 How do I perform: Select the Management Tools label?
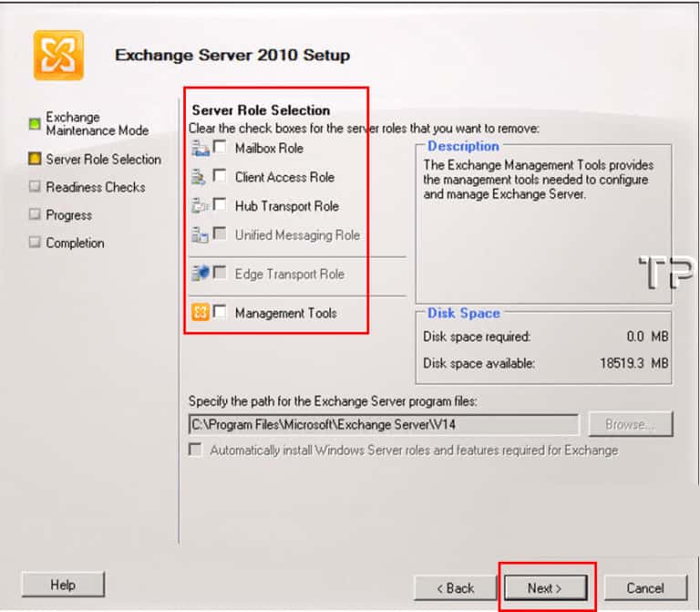pyautogui.click(x=285, y=313)
